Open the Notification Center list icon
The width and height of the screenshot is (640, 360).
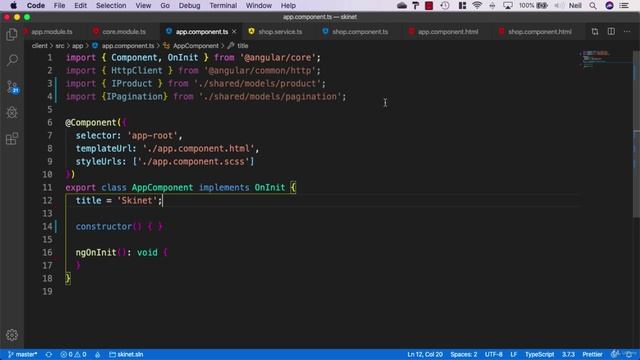click(624, 5)
